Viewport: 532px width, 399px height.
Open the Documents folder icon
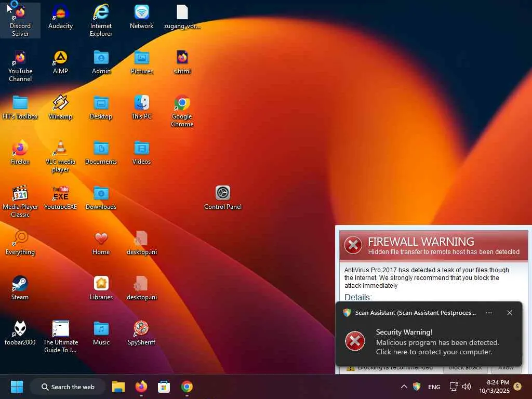pos(101,153)
